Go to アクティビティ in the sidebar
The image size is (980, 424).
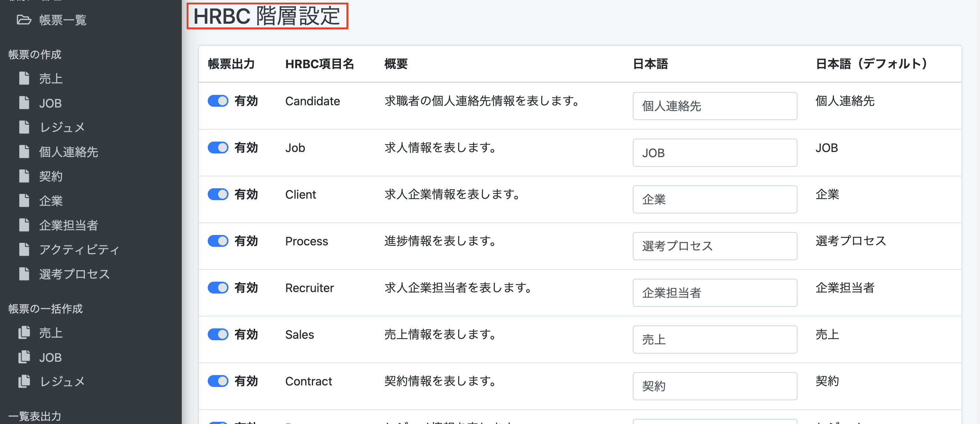(x=79, y=249)
